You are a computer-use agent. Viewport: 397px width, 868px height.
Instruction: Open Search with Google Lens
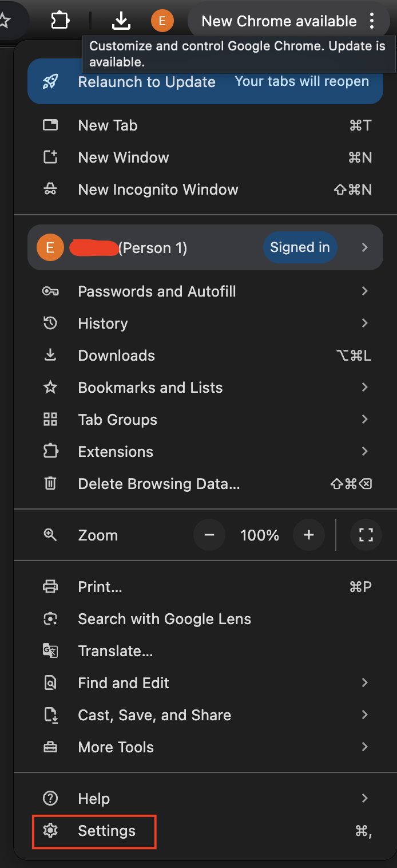(164, 618)
